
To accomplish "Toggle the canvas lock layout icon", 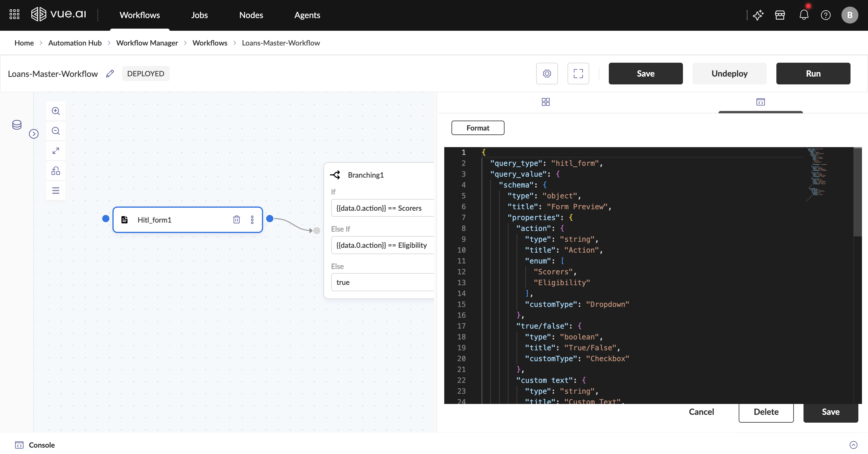I will (55, 171).
